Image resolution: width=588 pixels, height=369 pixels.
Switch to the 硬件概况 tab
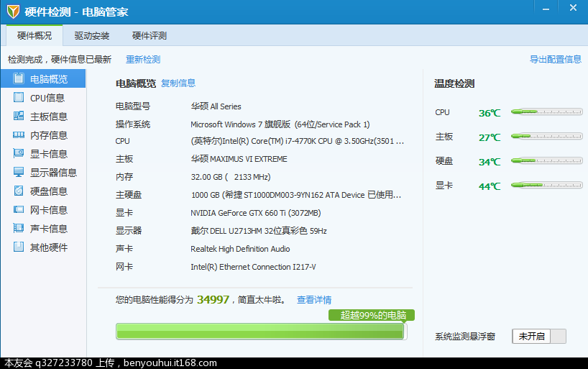pos(35,36)
